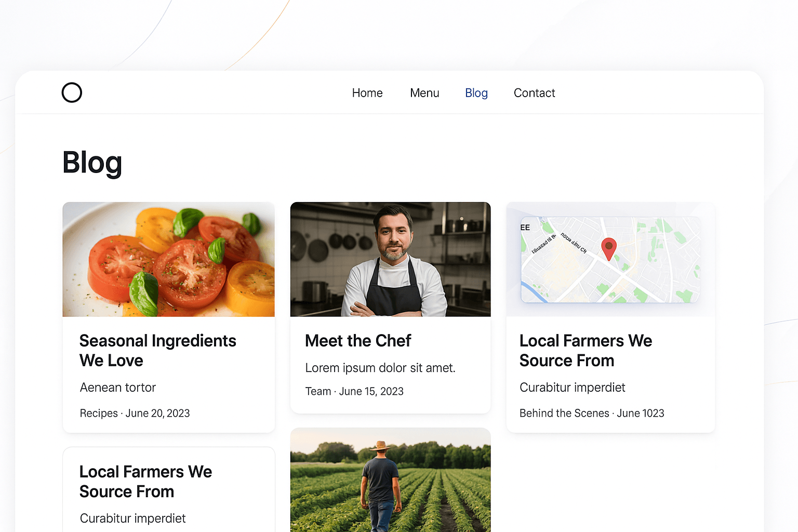The height and width of the screenshot is (532, 798).
Task: Click 'Behind the Scenes · June 1023' meta
Action: [592, 413]
